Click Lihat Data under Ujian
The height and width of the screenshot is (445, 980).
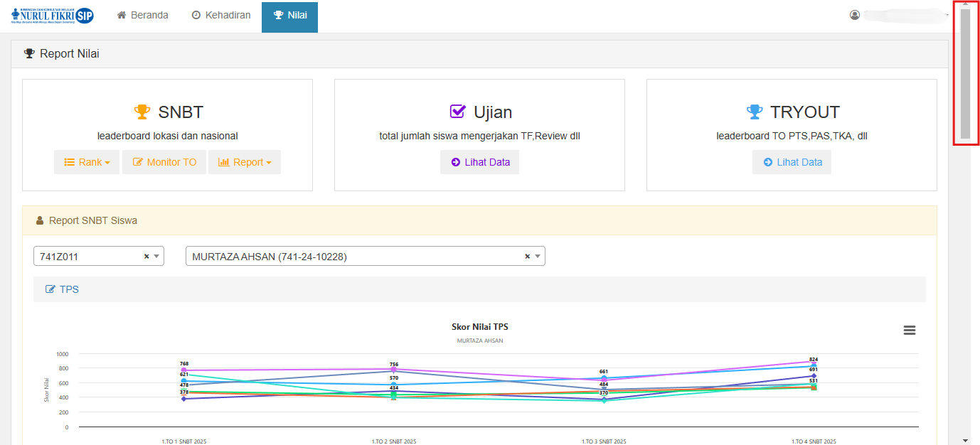point(480,162)
